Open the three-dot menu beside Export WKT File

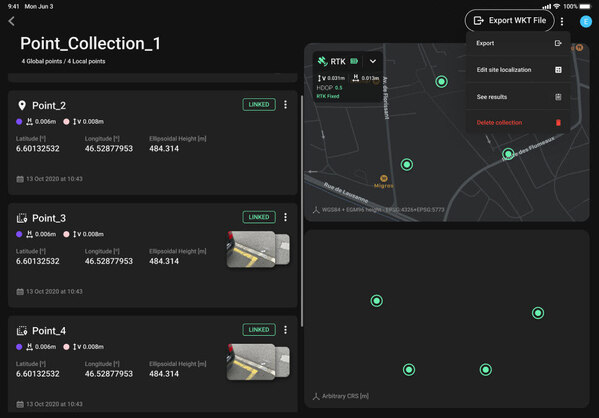562,21
